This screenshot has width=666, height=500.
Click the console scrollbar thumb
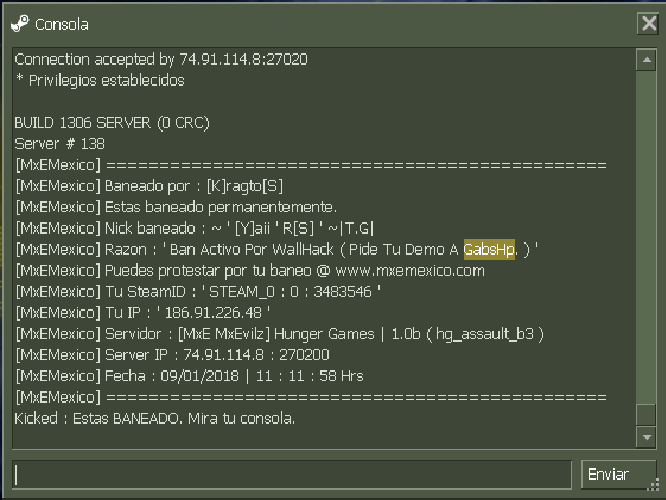646,415
